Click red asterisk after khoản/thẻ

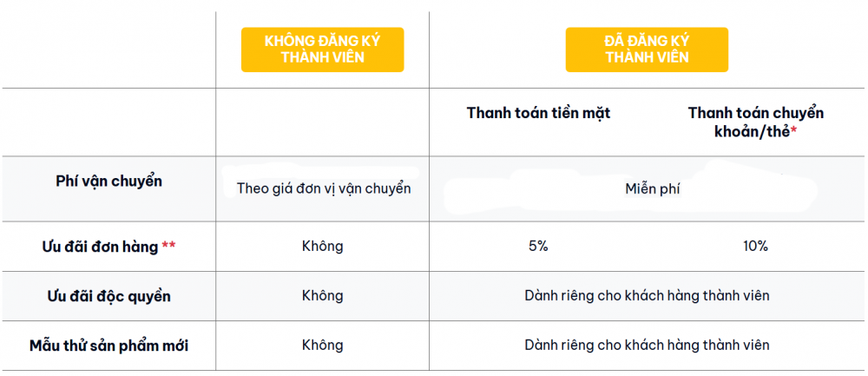793,130
